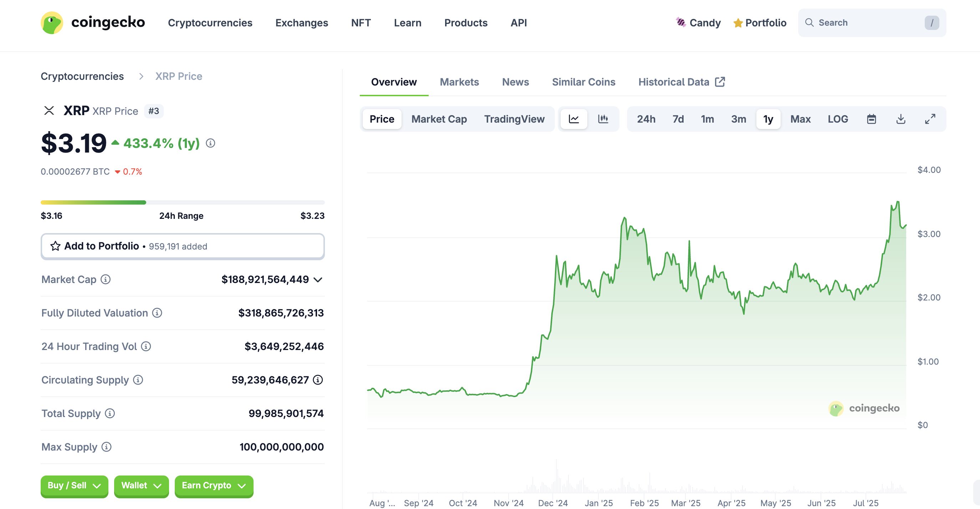Click the download chart data icon
Screen dimensions: 980x509
tap(900, 119)
